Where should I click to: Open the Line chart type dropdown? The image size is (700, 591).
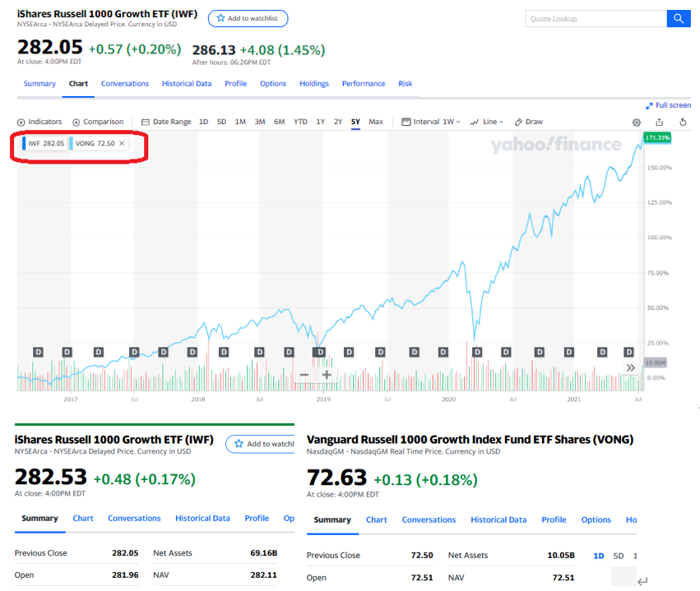[x=487, y=122]
